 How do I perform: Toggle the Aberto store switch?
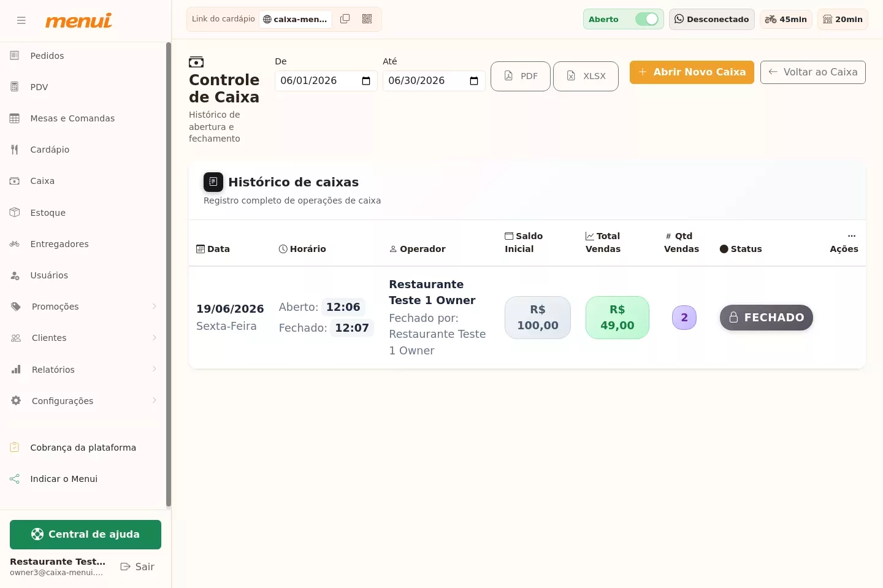(646, 19)
